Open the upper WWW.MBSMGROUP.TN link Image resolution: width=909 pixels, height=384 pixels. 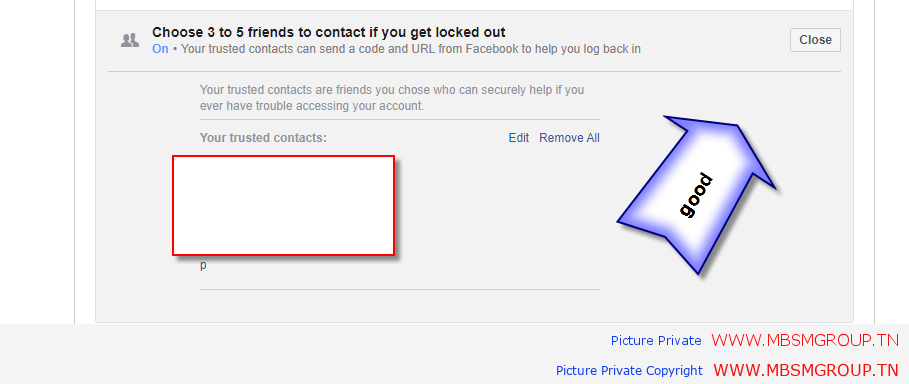pos(805,340)
